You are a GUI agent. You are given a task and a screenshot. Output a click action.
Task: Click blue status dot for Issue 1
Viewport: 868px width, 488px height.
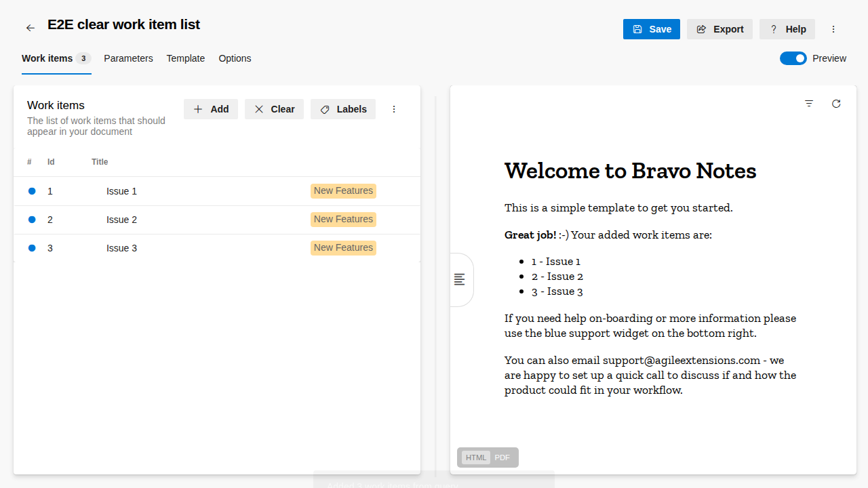pos(32,191)
